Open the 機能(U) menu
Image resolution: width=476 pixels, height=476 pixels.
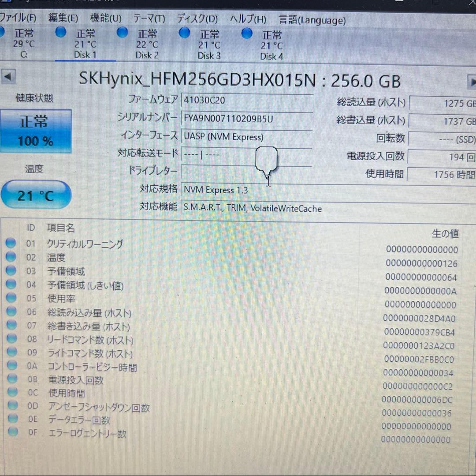[104, 19]
